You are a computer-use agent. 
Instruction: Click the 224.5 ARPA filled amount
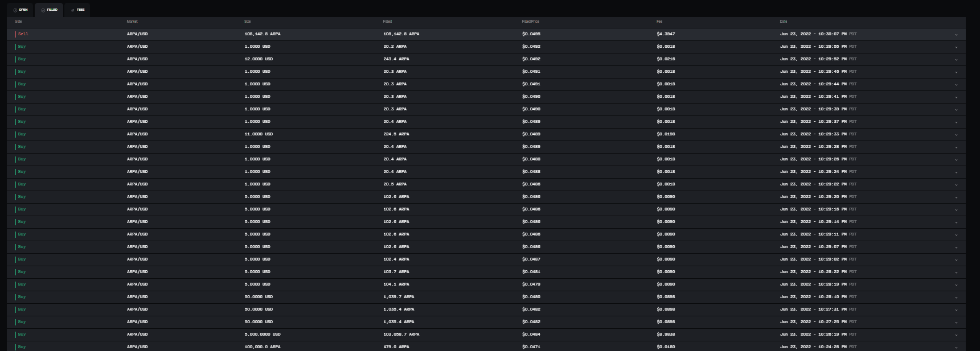396,134
